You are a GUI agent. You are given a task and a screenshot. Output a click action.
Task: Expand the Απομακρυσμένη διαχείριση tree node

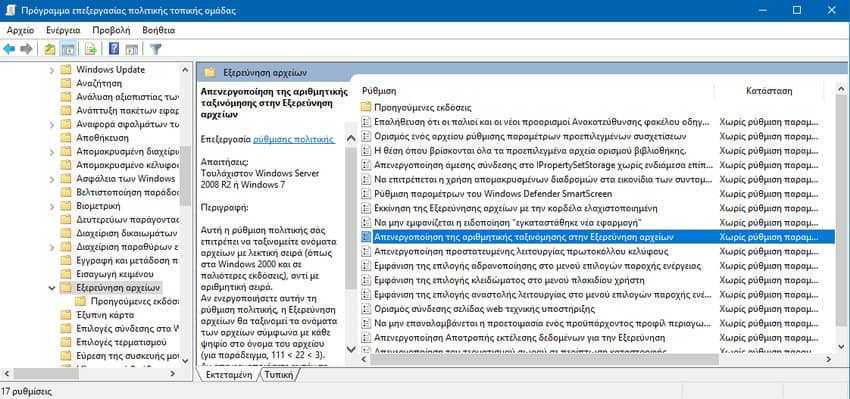pos(52,152)
